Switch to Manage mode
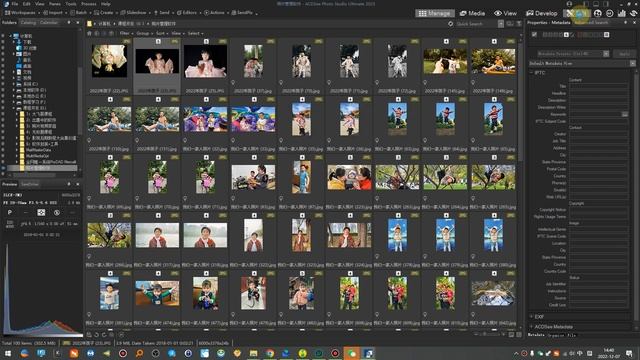 [x=434, y=13]
